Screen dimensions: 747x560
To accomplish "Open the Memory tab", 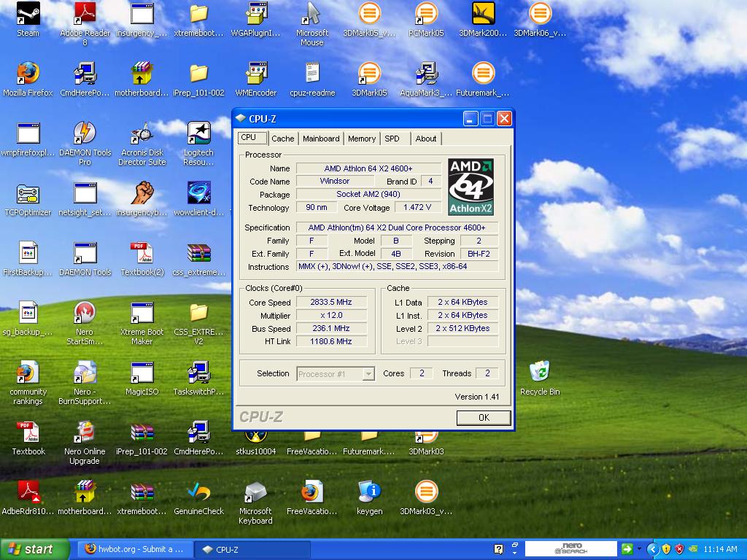I will click(362, 139).
